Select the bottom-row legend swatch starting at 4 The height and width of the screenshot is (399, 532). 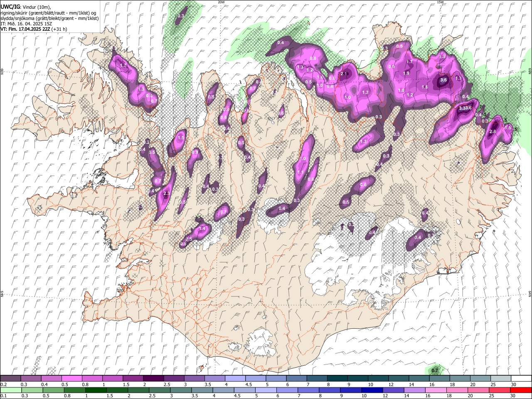coord(224,390)
